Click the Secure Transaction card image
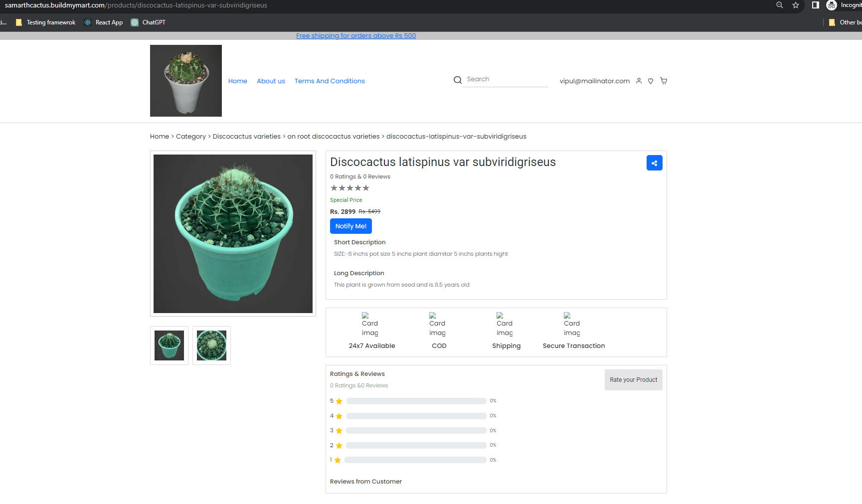Screen dimensions: 862x504 (x=572, y=325)
